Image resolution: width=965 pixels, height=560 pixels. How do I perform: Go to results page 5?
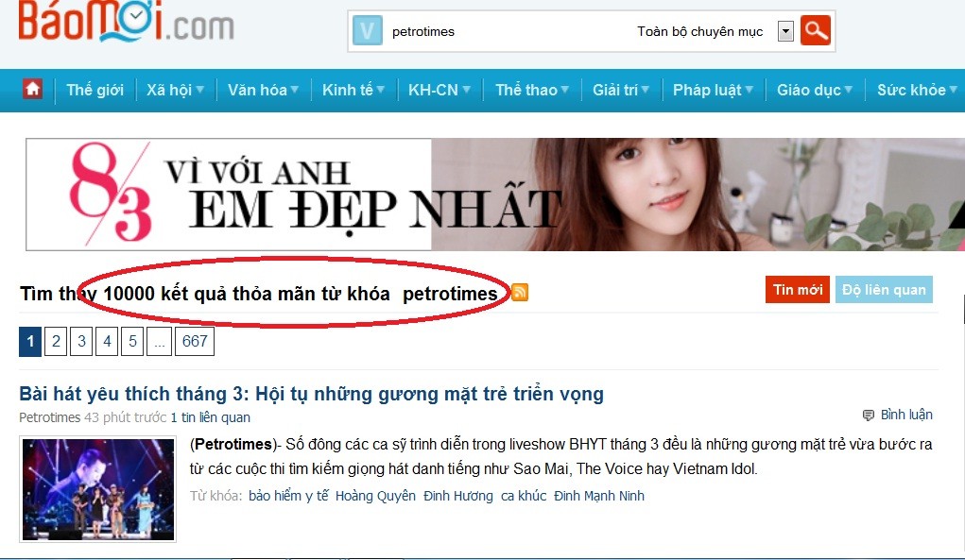132,341
